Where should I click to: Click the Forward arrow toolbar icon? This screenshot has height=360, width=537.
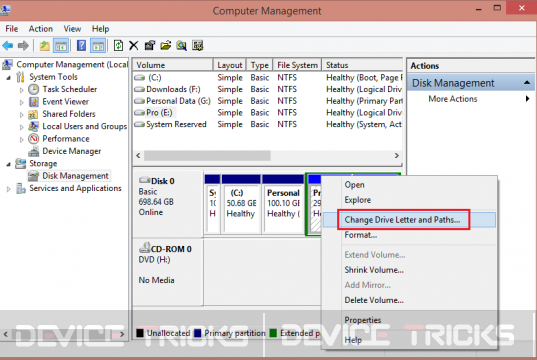pos(23,45)
